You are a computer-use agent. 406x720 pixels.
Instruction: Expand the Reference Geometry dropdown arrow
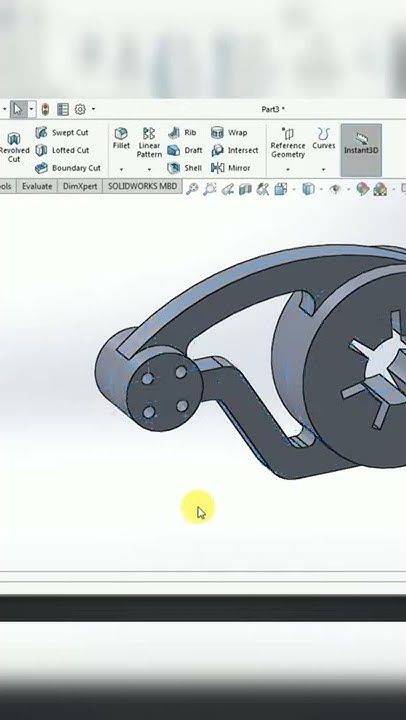(288, 169)
